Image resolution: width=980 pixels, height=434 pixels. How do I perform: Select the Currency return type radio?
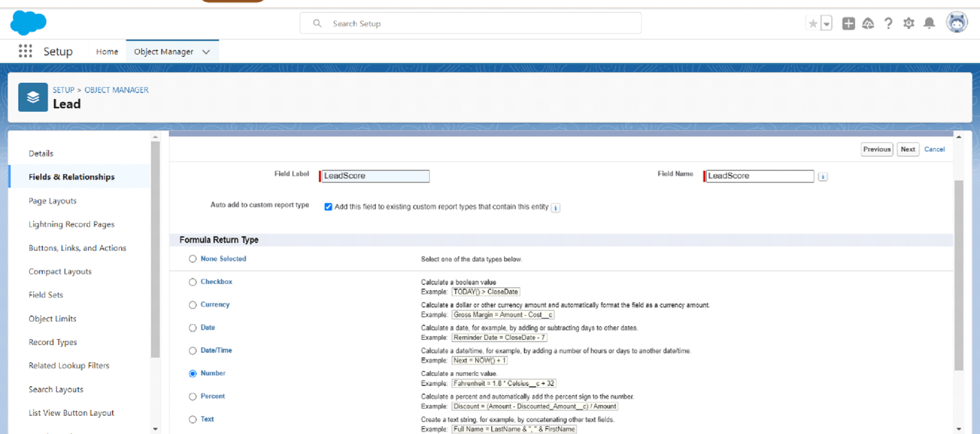point(193,305)
